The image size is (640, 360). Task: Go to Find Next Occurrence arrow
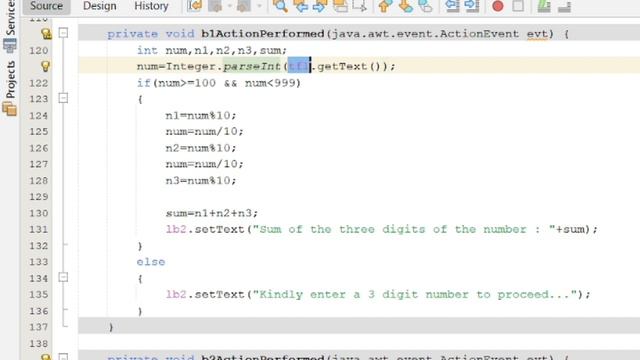320,6
